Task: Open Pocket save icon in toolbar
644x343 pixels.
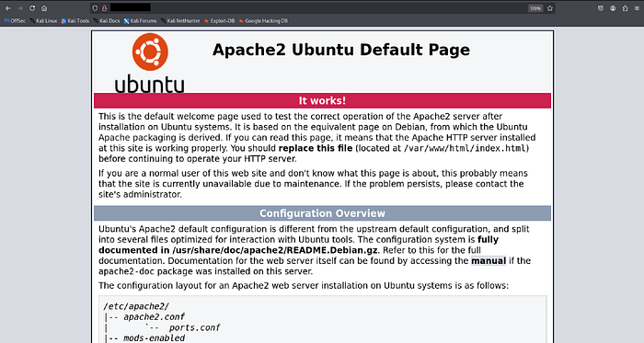Action: (601, 8)
